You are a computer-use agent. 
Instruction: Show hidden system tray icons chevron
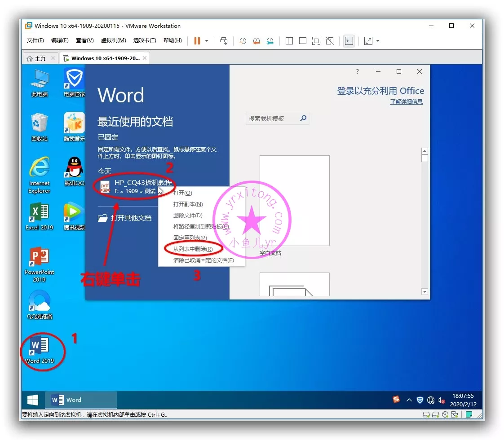(409, 400)
